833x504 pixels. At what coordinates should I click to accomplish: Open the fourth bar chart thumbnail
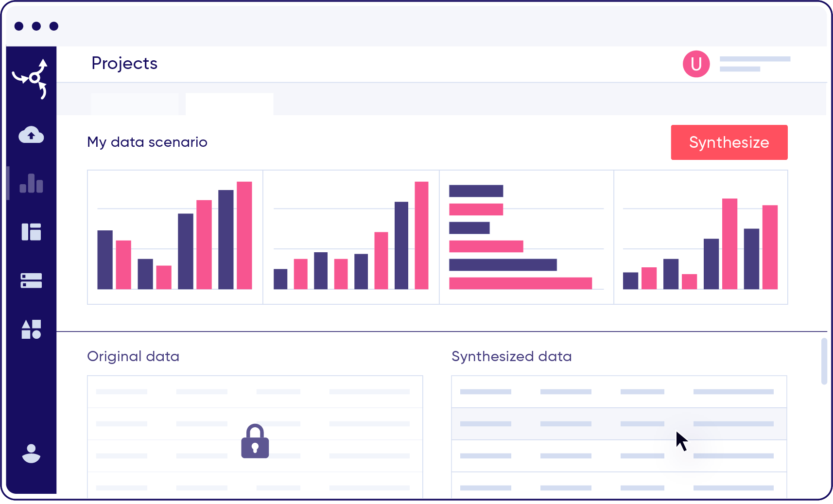pos(700,237)
